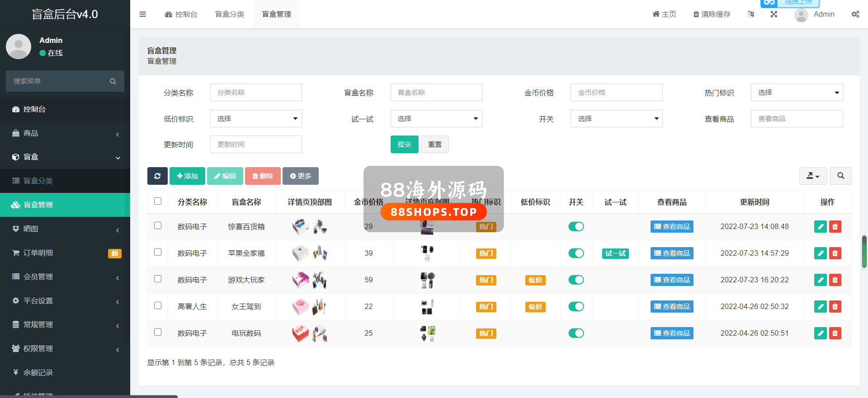This screenshot has width=868, height=398.
Task: Open the 热门标识 select dropdown
Action: [797, 93]
